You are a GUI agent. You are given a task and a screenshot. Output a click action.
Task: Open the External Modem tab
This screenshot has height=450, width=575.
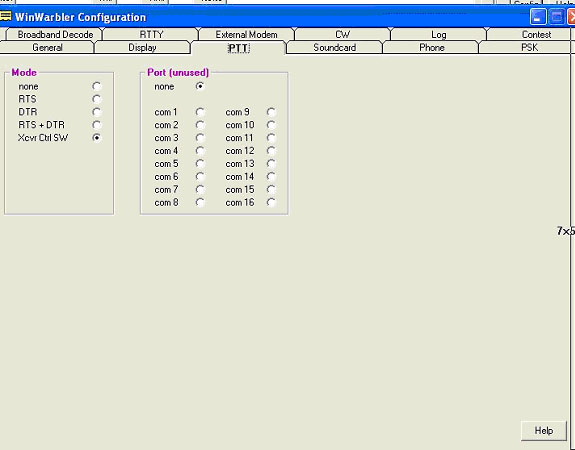(x=246, y=34)
